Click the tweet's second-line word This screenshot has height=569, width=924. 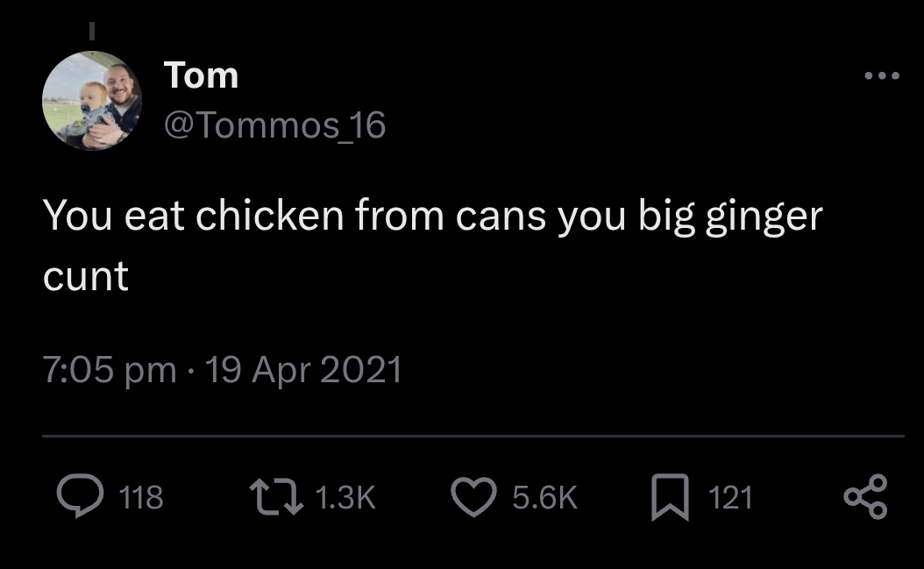click(86, 277)
